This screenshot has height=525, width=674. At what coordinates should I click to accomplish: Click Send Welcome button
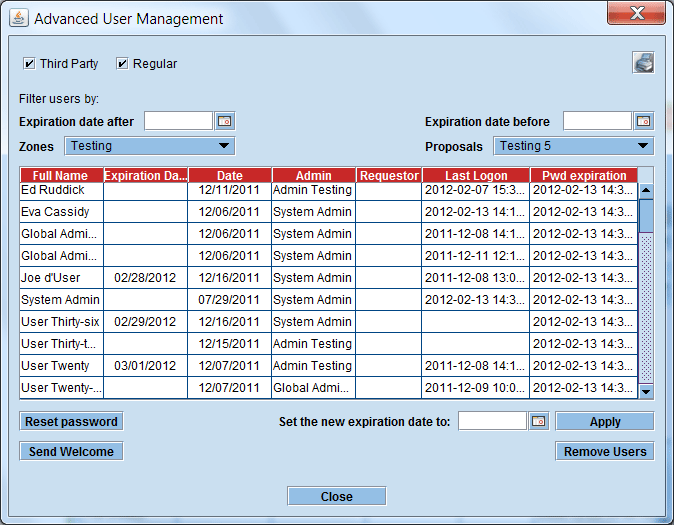(x=71, y=451)
